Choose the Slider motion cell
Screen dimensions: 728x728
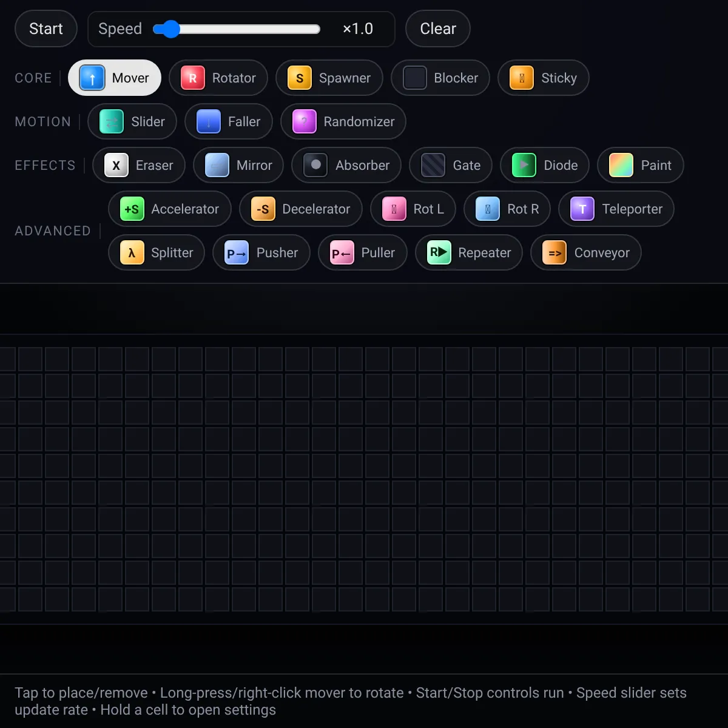point(132,121)
